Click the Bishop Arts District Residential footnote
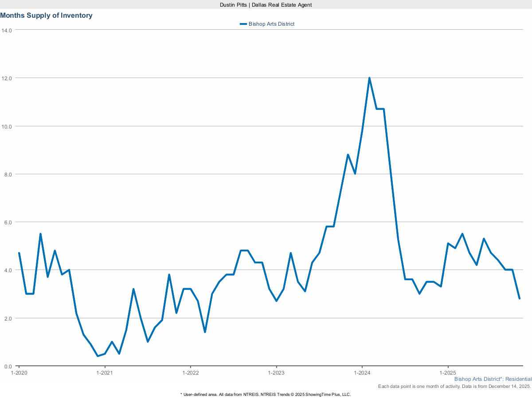 [x=493, y=379]
